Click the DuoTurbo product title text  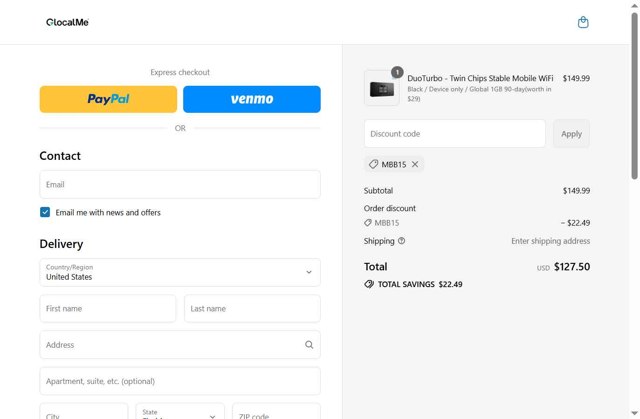pyautogui.click(x=480, y=78)
